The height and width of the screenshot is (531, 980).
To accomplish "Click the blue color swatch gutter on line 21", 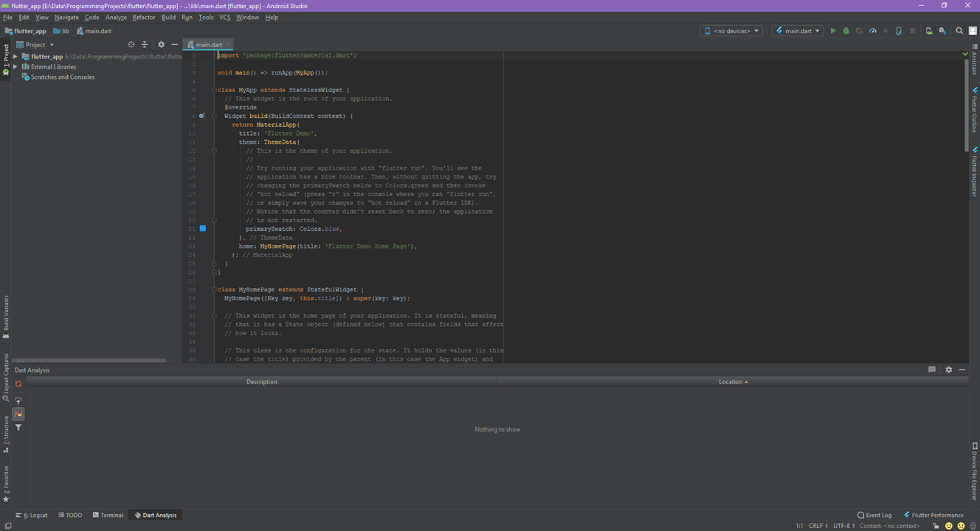I will point(203,229).
